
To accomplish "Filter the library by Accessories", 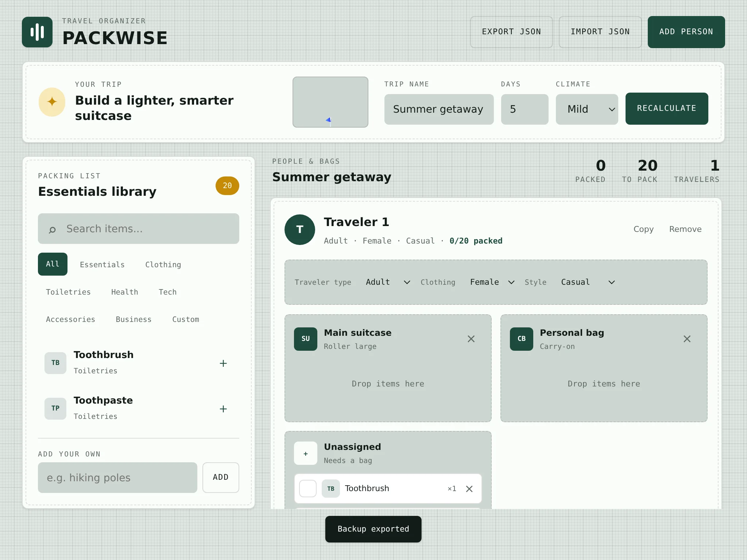I will click(x=70, y=319).
